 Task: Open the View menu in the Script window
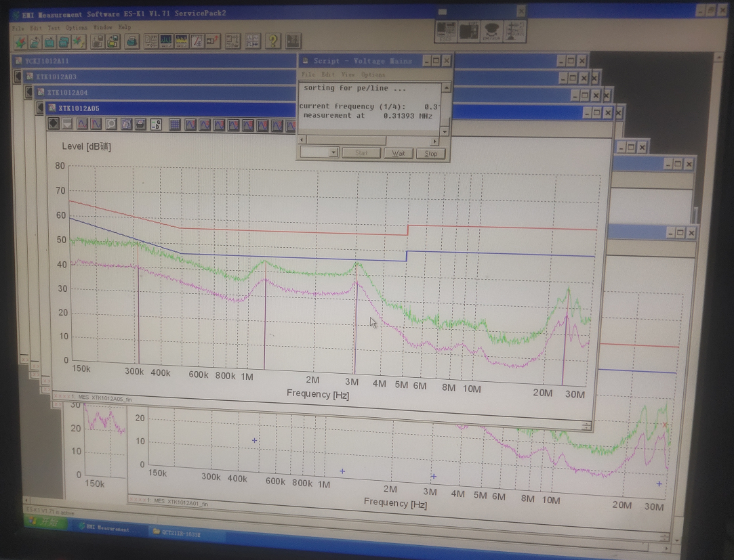(348, 74)
